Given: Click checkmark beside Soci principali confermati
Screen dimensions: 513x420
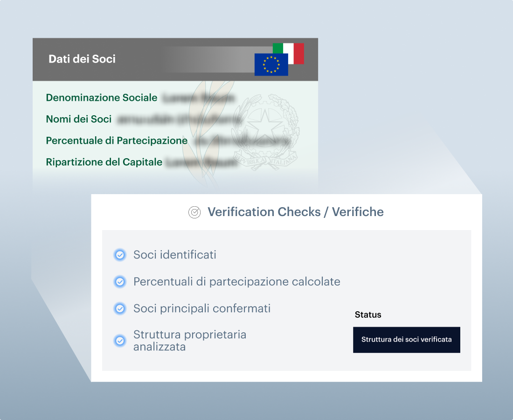Looking at the screenshot, I should click(120, 309).
